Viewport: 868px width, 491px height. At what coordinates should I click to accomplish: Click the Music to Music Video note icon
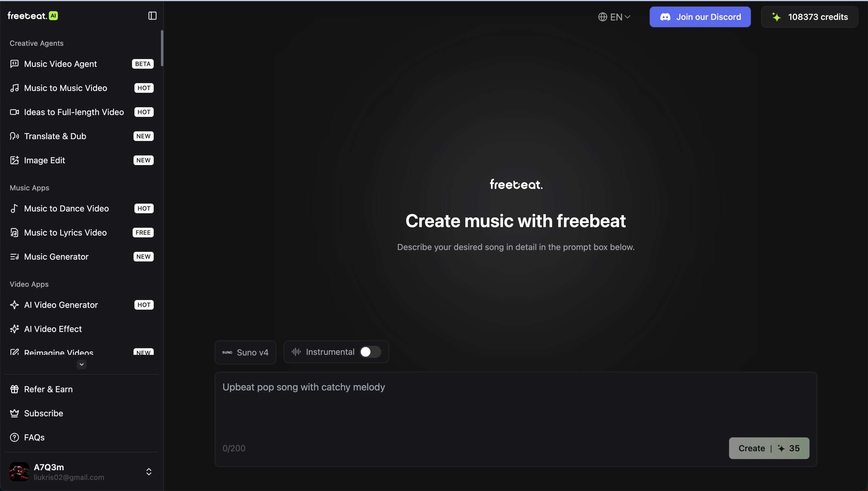14,88
